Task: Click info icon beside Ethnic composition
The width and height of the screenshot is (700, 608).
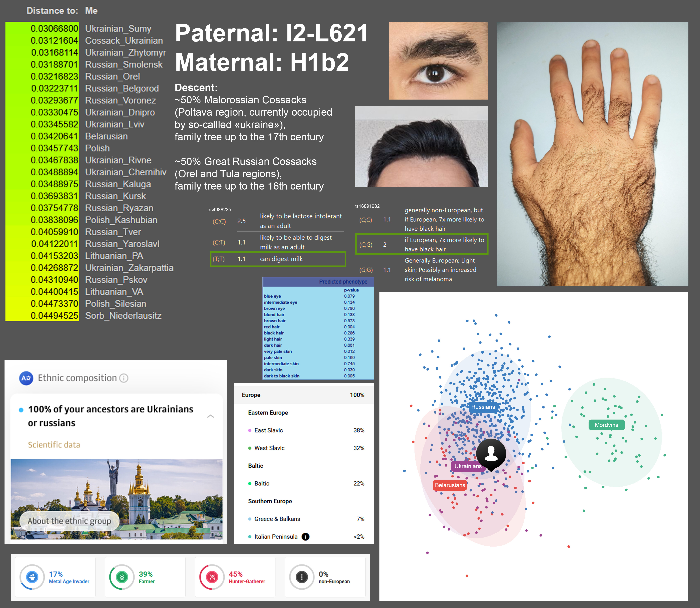Action: 124,378
